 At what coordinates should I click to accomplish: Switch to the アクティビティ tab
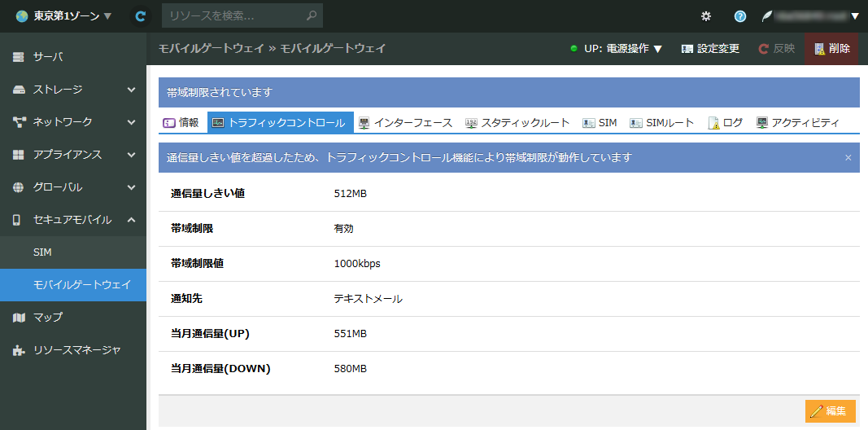click(x=798, y=122)
